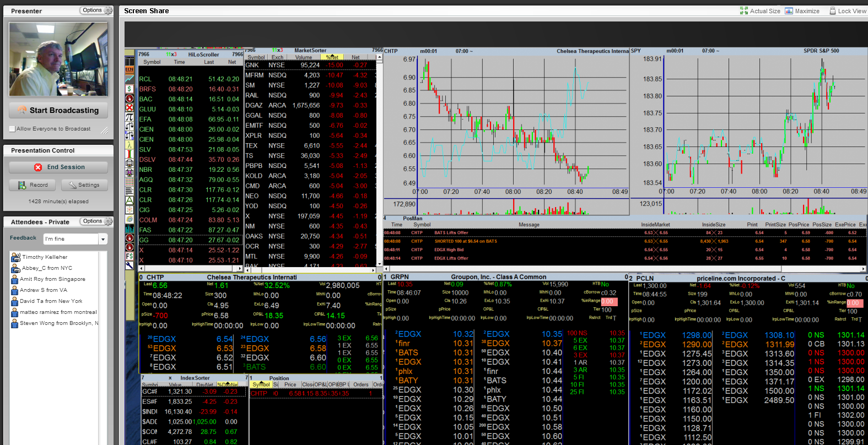Sort HiLoScroller by Symbol column
The image size is (868, 445).
[152, 62]
